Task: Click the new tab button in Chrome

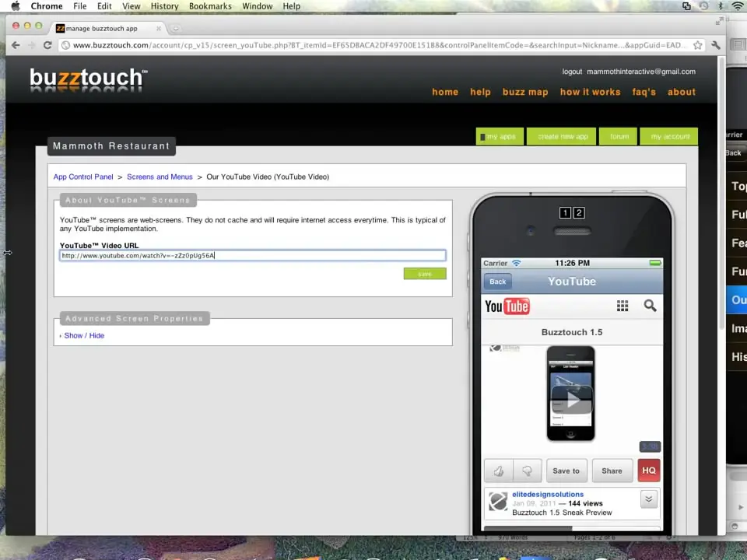Action: click(x=175, y=29)
